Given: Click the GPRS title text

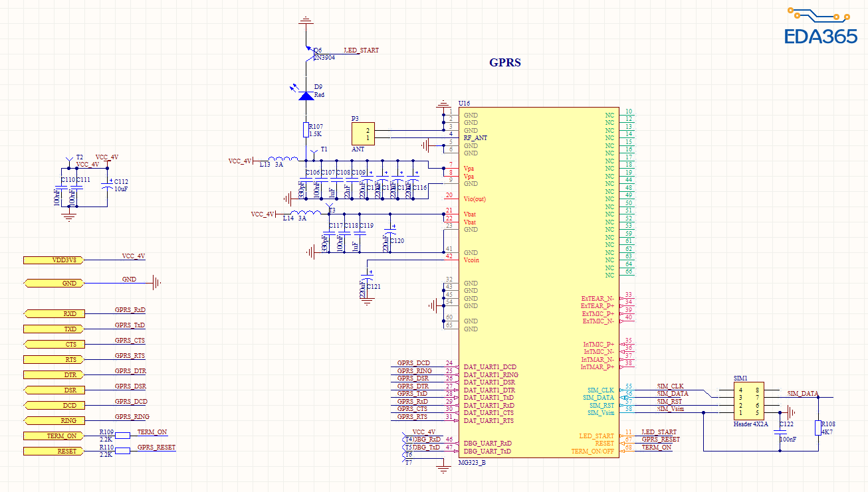Looking at the screenshot, I should point(505,63).
